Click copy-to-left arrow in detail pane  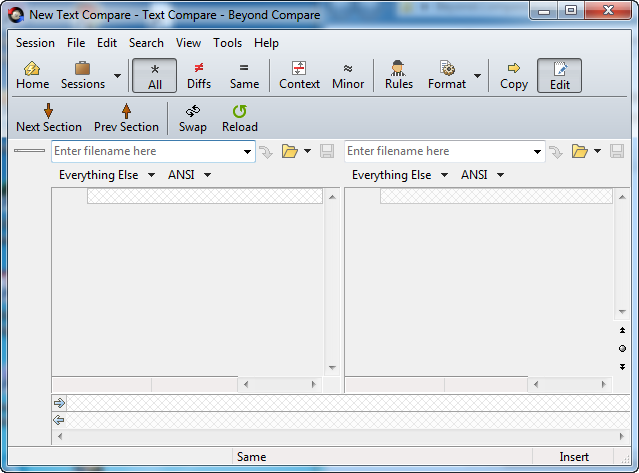click(59, 420)
